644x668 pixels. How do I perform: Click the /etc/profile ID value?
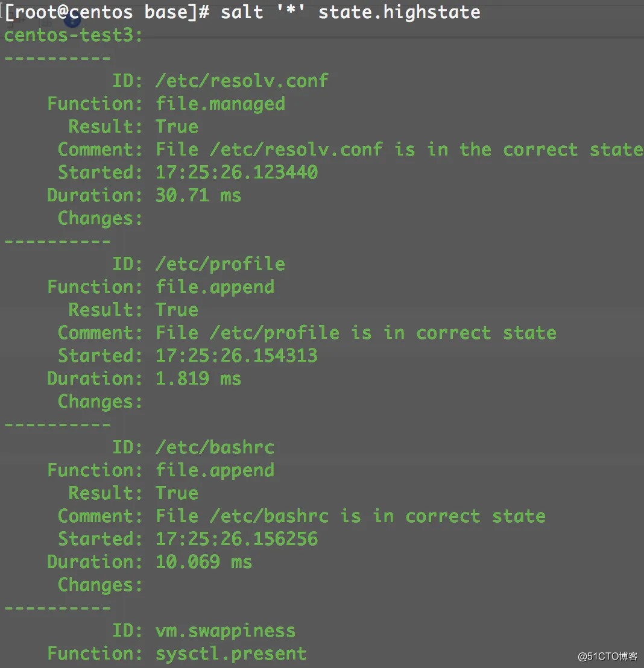(220, 264)
